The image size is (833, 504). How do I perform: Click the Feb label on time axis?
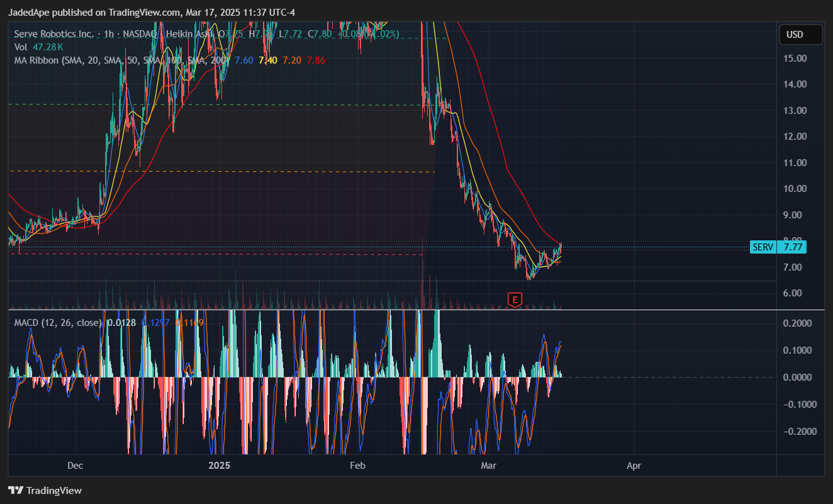357,466
